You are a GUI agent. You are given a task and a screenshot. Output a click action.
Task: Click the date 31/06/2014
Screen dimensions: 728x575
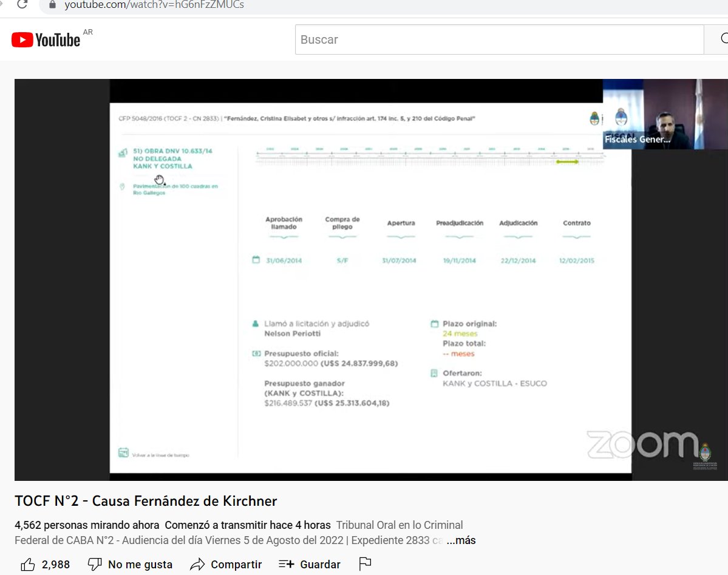(284, 260)
